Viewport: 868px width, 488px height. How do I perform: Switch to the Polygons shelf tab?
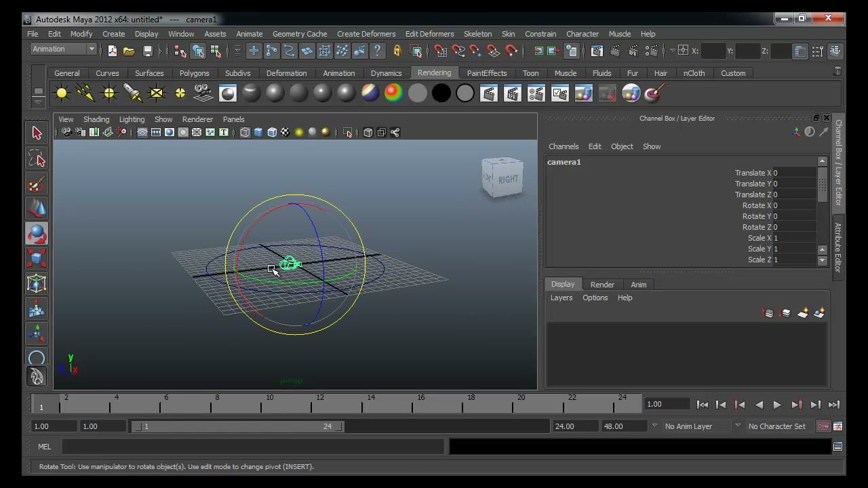point(194,73)
